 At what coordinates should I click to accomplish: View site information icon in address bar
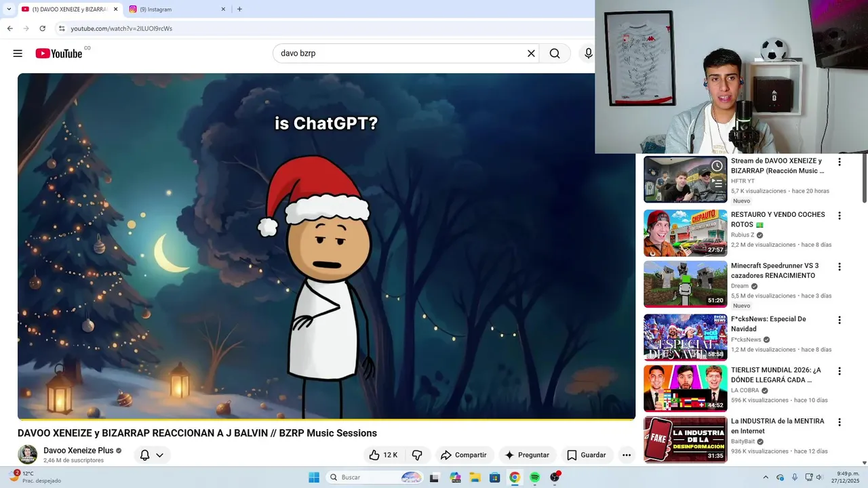(61, 28)
